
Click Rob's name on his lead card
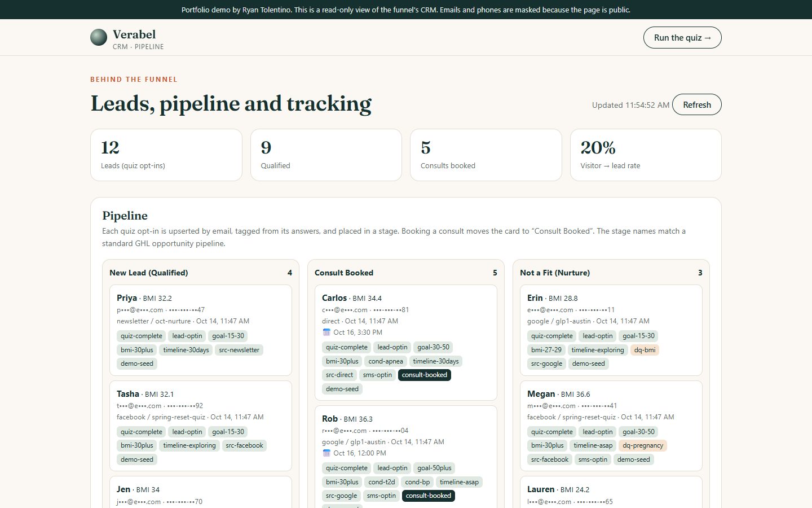pyautogui.click(x=330, y=419)
